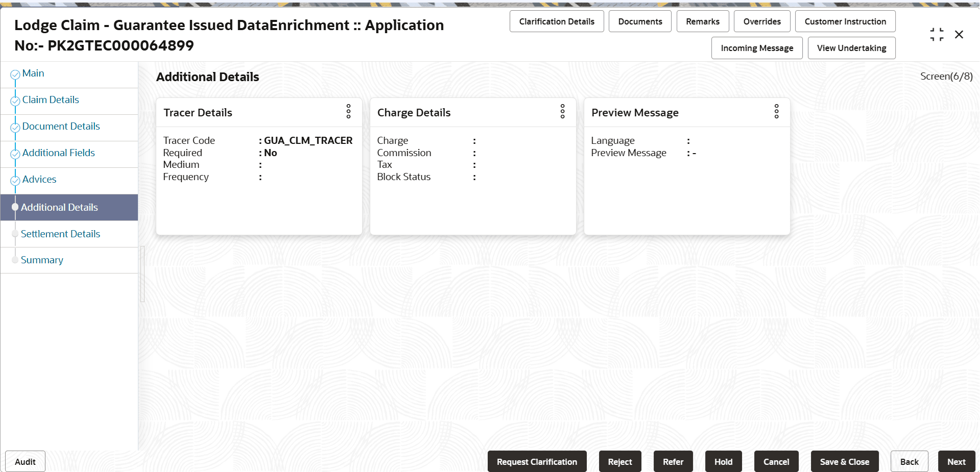Click the Charge label in Charge Details
The height and width of the screenshot is (472, 980).
point(393,140)
